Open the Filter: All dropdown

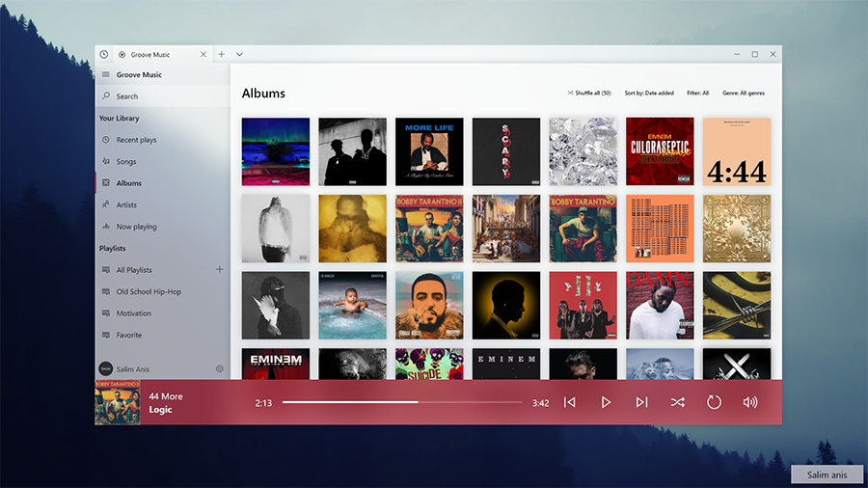click(697, 93)
